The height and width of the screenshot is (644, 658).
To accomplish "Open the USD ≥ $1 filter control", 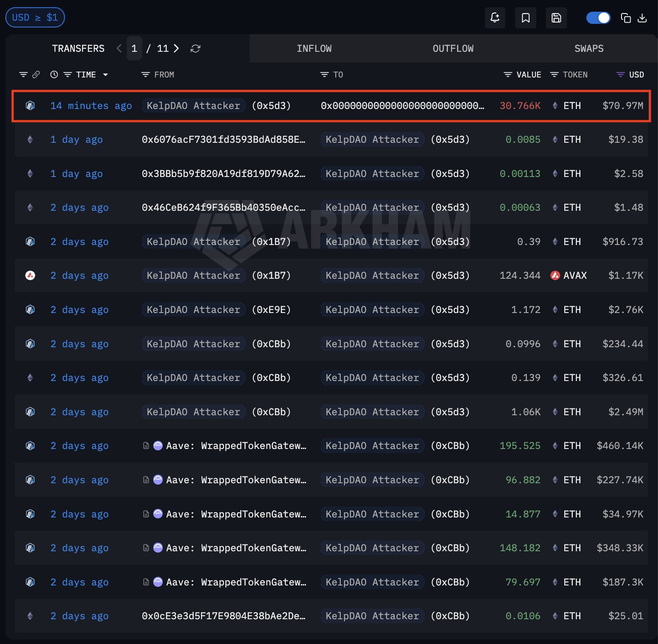I will [x=35, y=17].
